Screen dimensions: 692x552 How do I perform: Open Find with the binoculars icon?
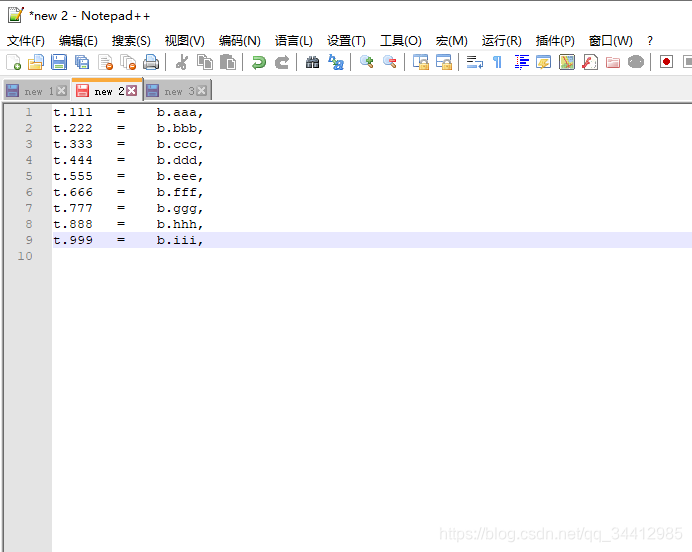(x=312, y=62)
